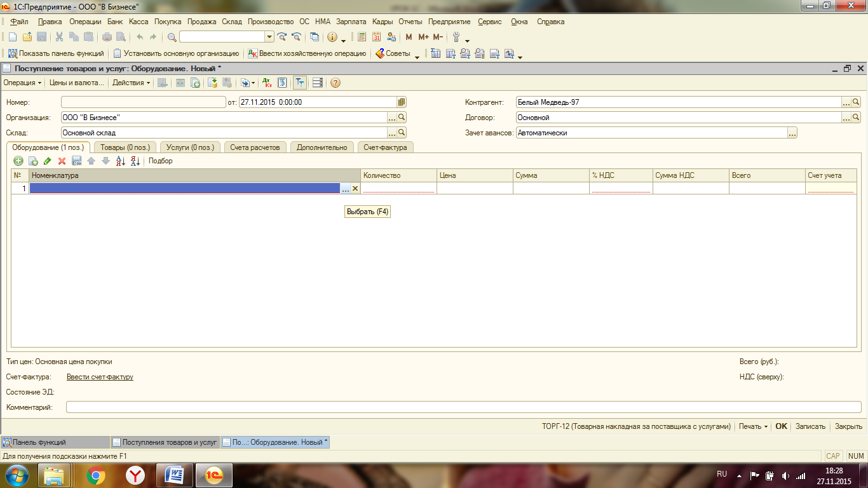Switch to Счета расчетов tab

click(x=255, y=147)
